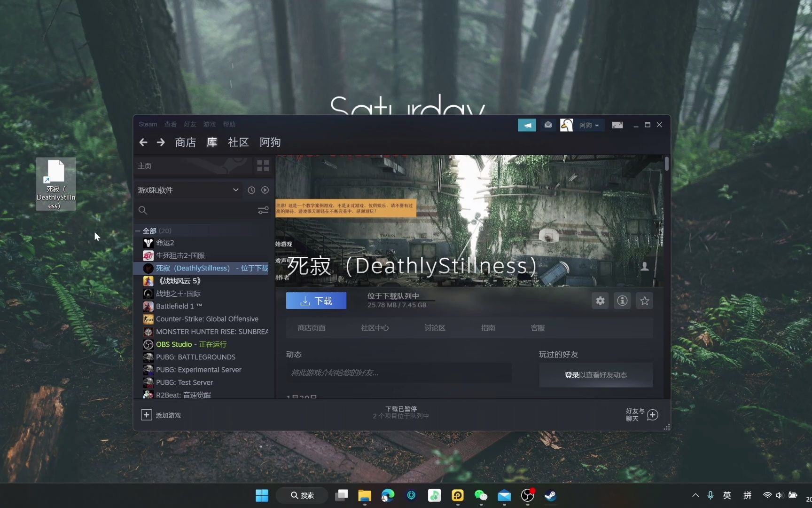Open 下载已暂停 downloads status
Viewport: 812px width, 508px height.
pyautogui.click(x=401, y=413)
